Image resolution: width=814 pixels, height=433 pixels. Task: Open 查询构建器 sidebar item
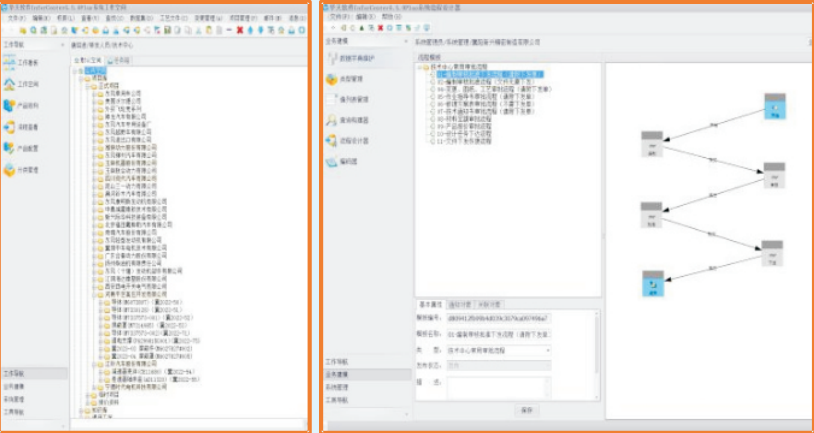350,120
